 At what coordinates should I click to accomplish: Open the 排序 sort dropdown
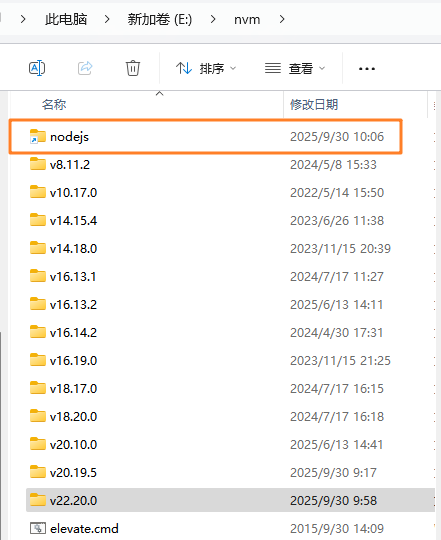[206, 68]
